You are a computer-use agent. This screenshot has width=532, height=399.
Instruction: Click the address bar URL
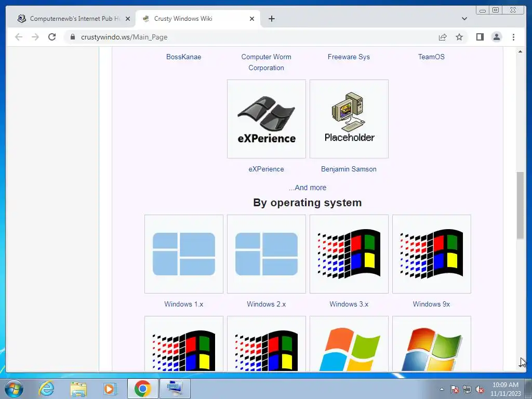[124, 37]
